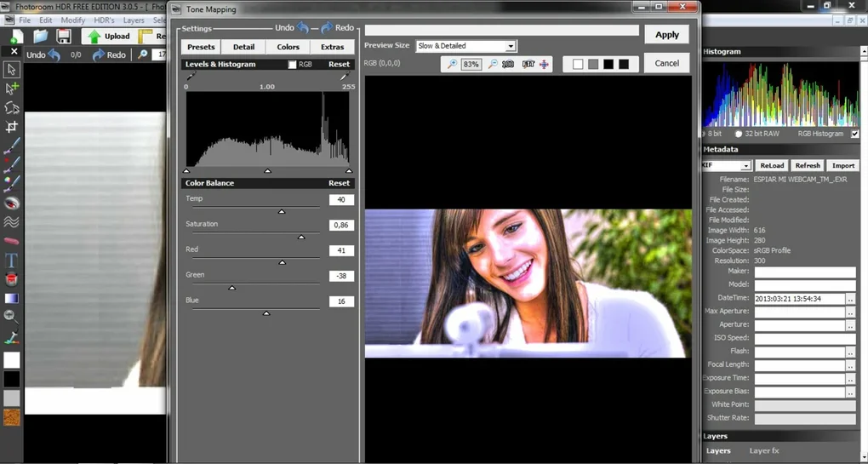Choose the gradient tool
This screenshot has height=464, width=868.
[12, 299]
